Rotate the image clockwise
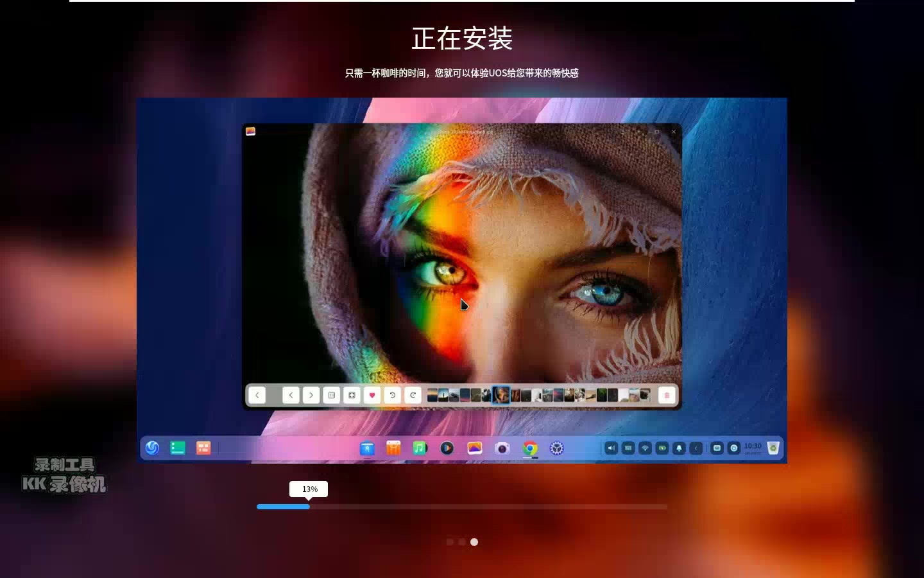924x578 pixels. pos(413,395)
